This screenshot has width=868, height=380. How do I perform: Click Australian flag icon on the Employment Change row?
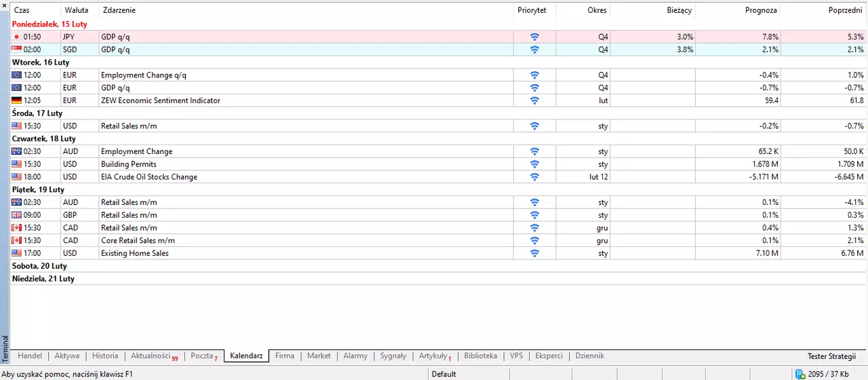pos(17,151)
